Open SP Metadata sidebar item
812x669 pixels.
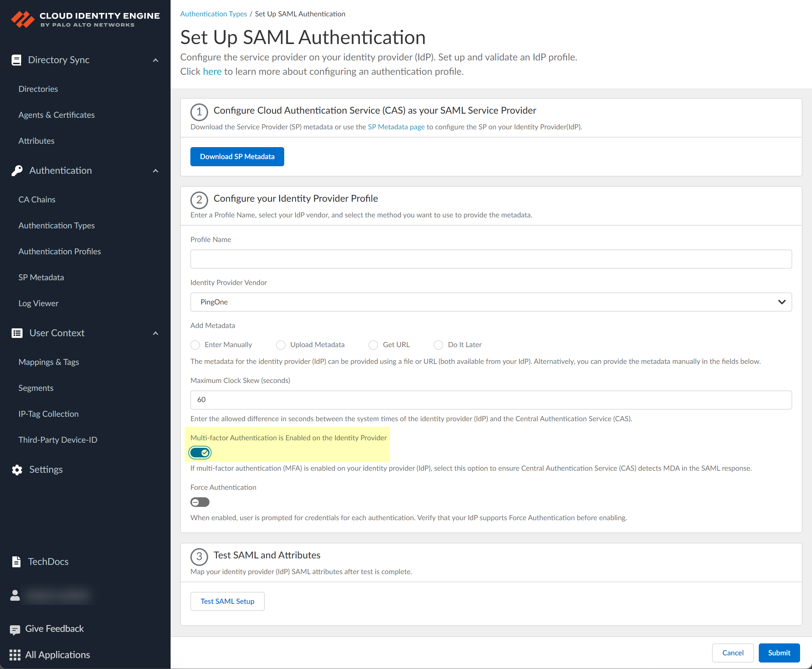pyautogui.click(x=41, y=277)
